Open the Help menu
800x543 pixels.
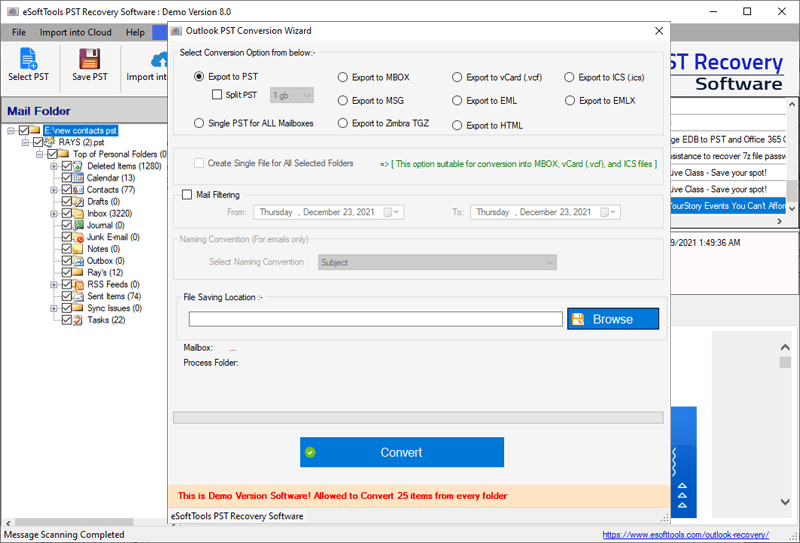tap(135, 32)
